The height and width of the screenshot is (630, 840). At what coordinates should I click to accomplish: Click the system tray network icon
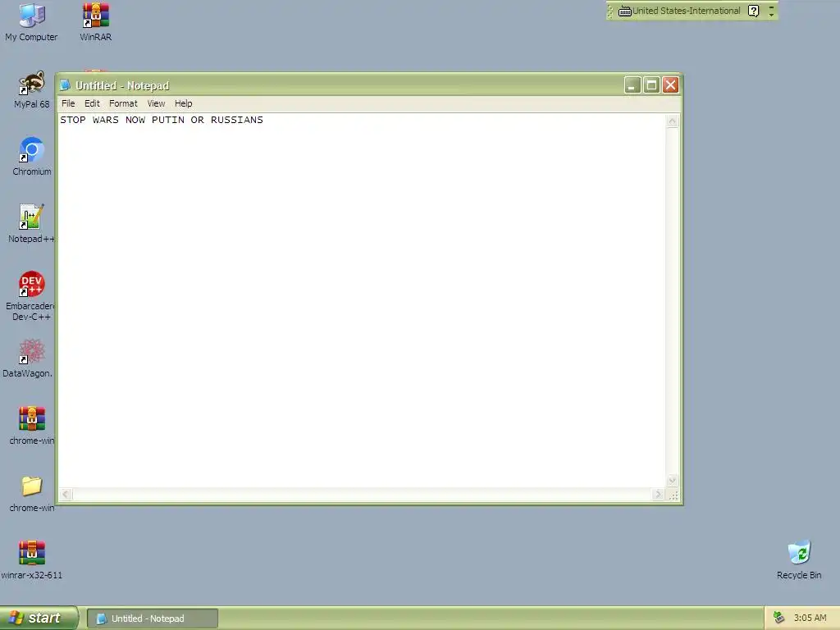coord(779,618)
